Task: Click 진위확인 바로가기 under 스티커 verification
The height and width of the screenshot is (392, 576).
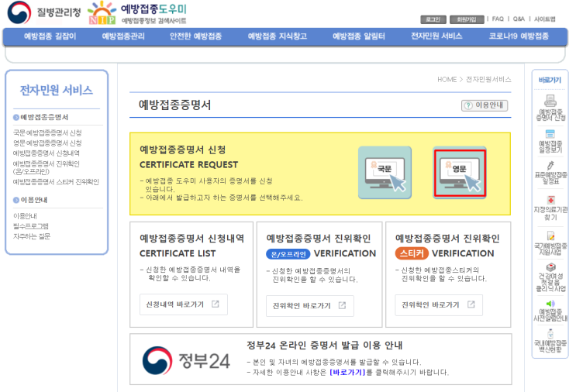Action: click(x=439, y=305)
